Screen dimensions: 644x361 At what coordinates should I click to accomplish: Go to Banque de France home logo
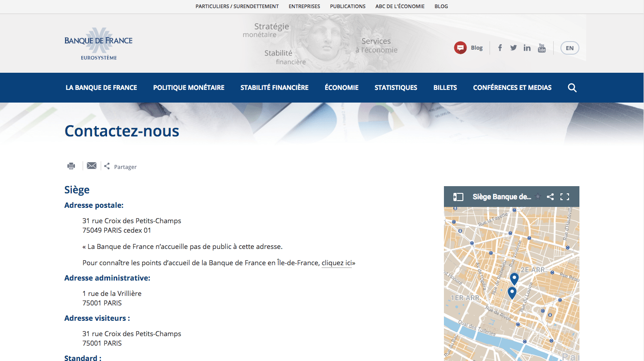(98, 43)
